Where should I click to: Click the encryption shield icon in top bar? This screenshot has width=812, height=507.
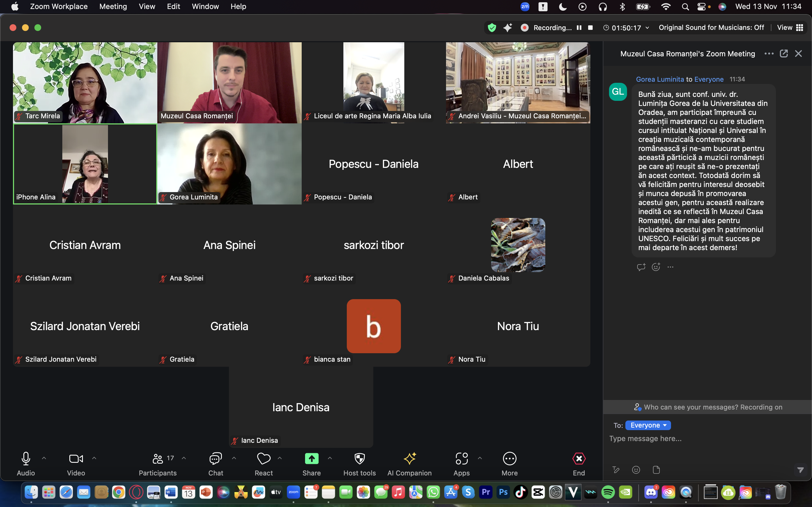click(x=492, y=28)
